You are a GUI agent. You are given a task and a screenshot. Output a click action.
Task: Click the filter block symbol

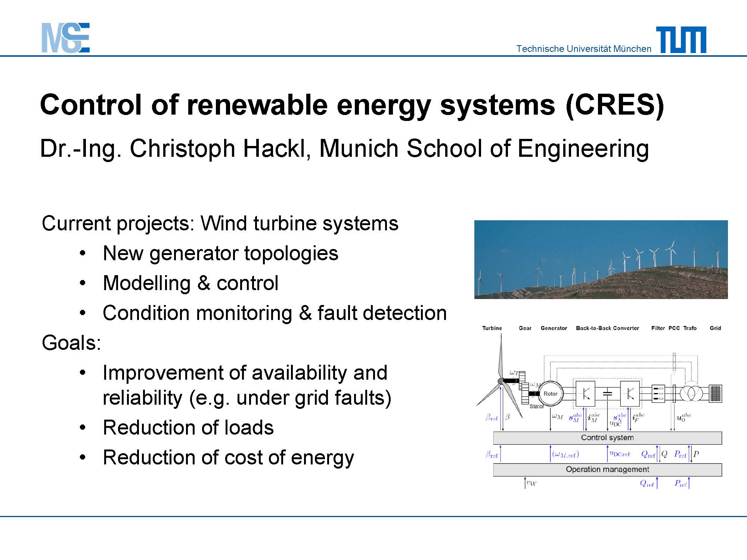(x=658, y=393)
